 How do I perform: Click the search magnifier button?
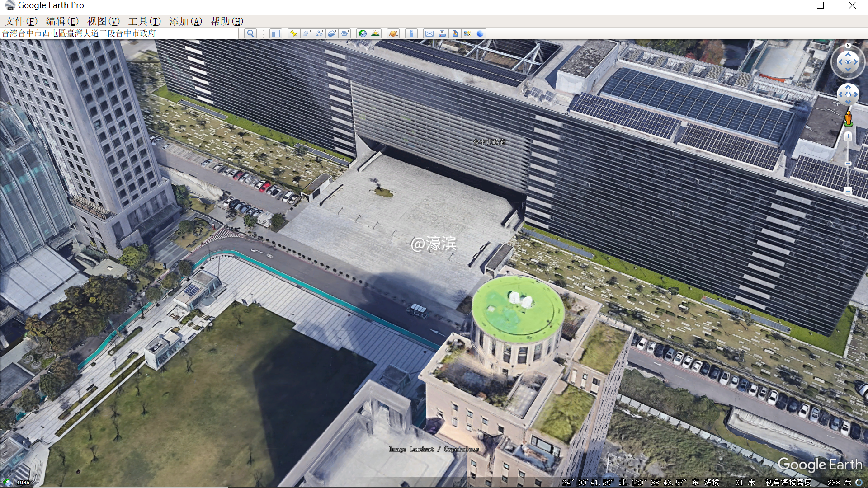coord(250,33)
